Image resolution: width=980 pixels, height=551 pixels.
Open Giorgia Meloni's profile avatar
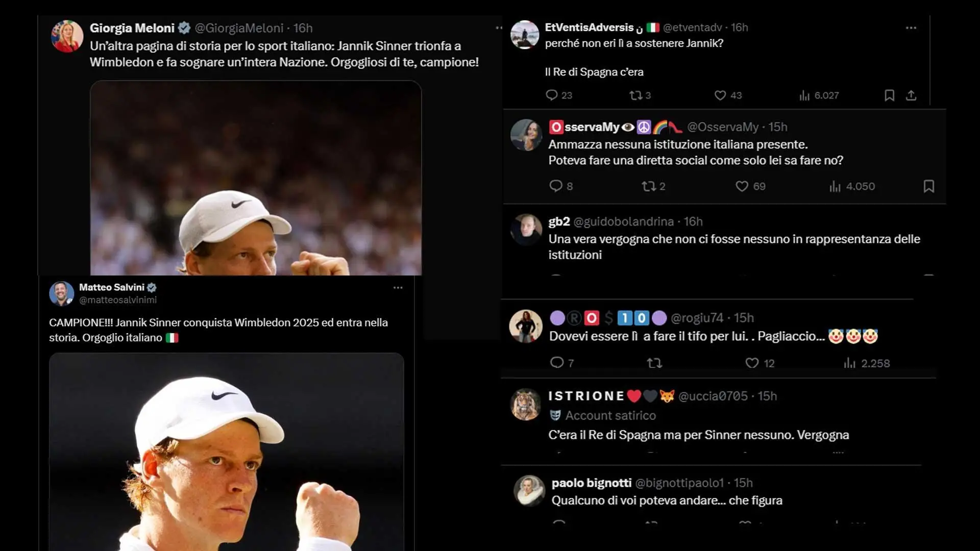[x=67, y=36]
